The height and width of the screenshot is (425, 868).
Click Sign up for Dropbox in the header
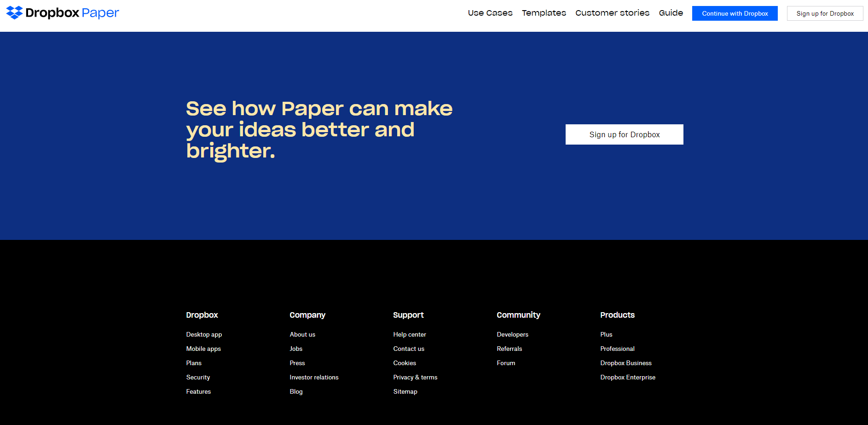click(x=825, y=13)
